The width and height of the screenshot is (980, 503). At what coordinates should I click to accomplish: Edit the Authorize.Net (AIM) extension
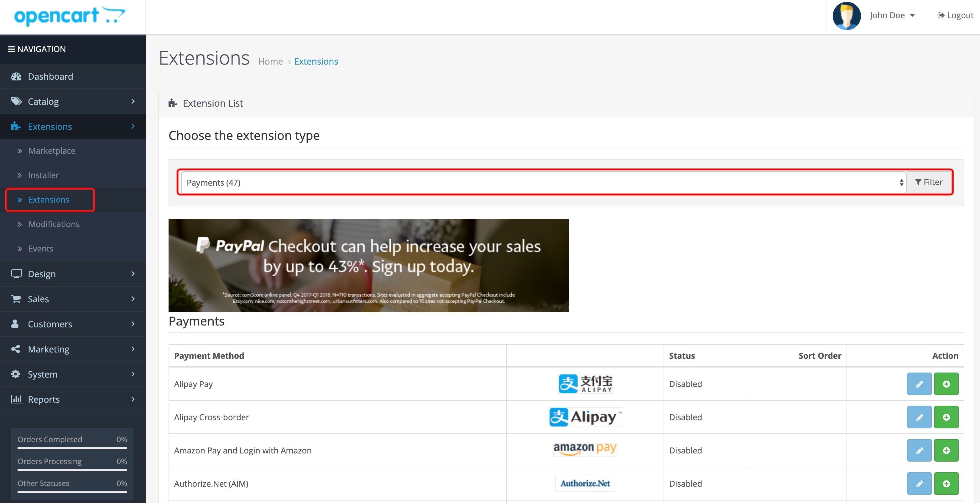tap(919, 484)
